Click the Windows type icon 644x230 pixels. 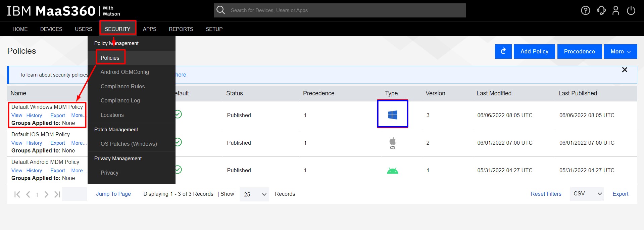(392, 115)
